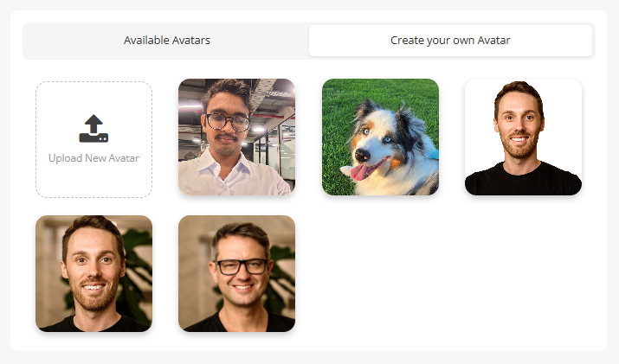This screenshot has height=364, width=619.
Task: Select the avatar with the plain white background
Action: pos(523,137)
